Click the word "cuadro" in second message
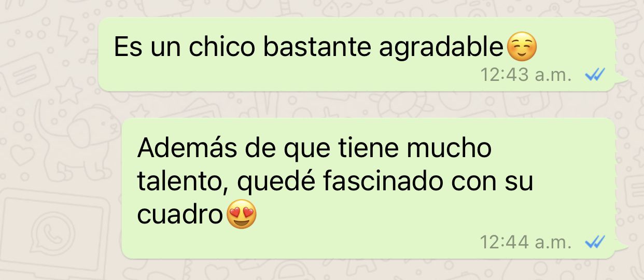Screen dimensions: 644x280 tap(181, 216)
